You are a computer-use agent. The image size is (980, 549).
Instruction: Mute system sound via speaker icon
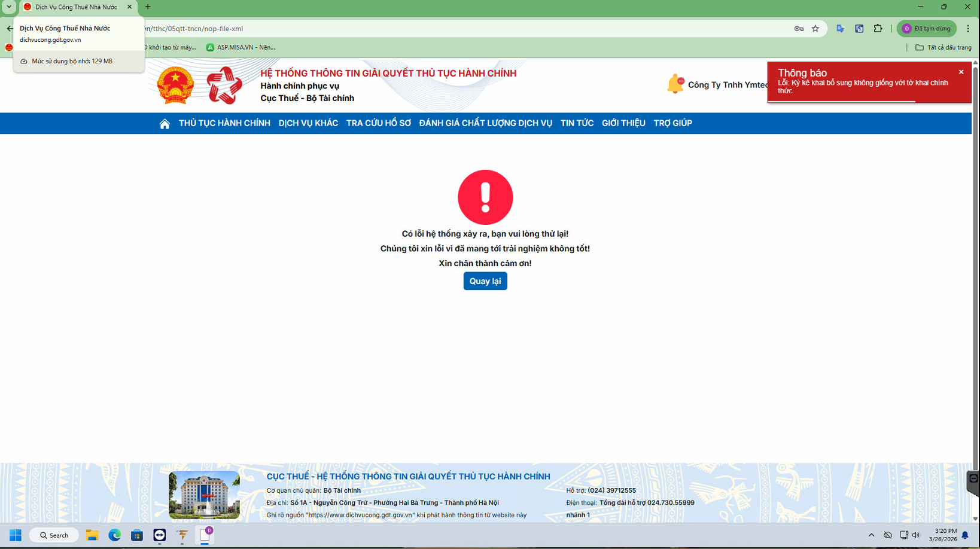(916, 535)
